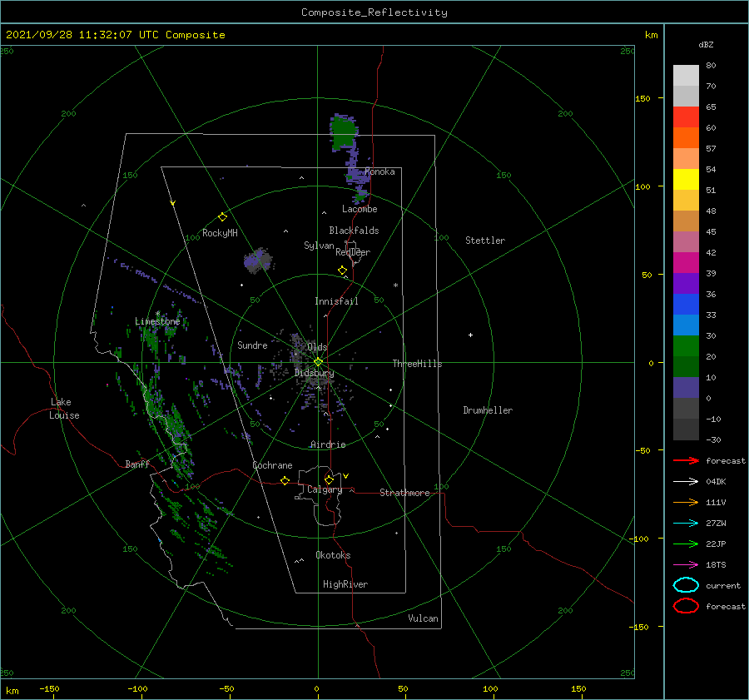Screen dimensions: 749x700
Task: Click the Blackfalds label
Action: coord(354,231)
